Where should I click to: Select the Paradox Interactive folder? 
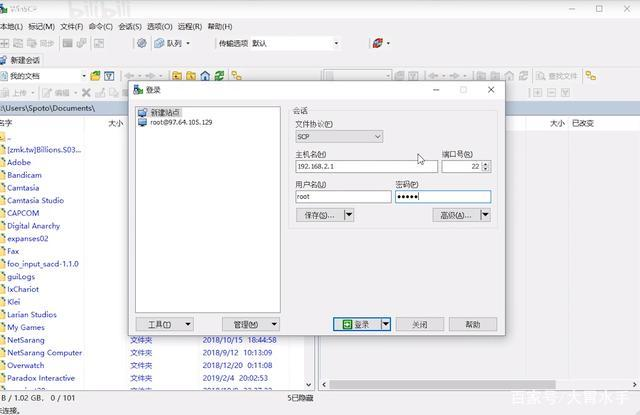click(x=40, y=378)
